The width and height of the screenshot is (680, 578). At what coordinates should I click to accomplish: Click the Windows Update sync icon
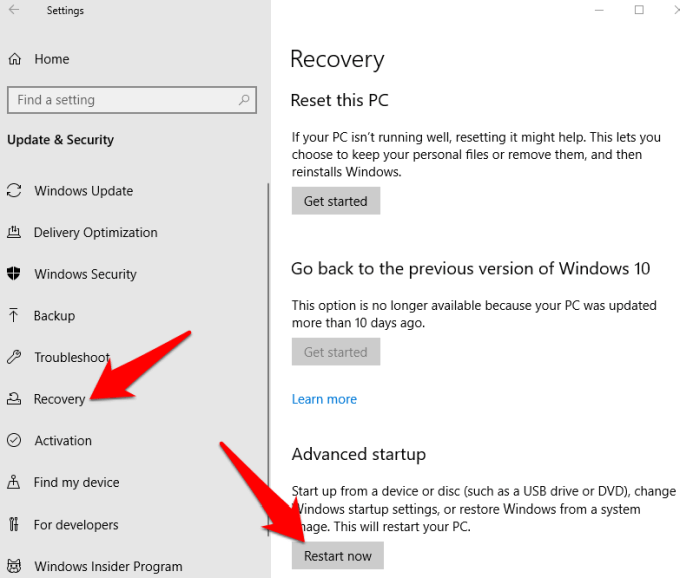point(14,191)
